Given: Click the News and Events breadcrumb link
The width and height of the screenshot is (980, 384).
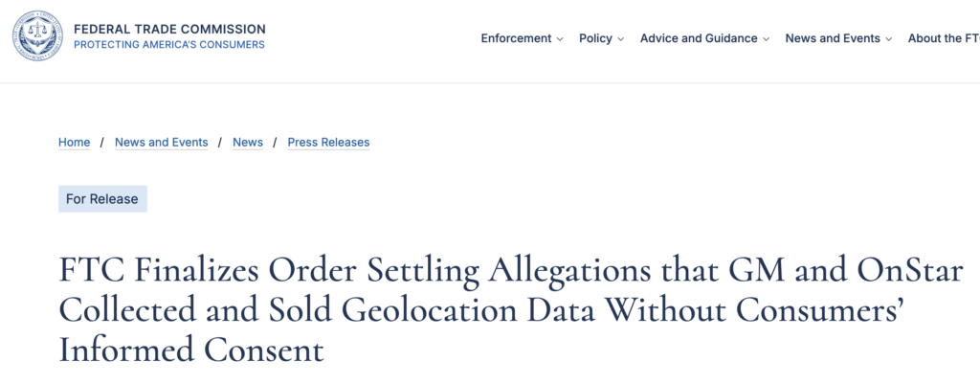Looking at the screenshot, I should coord(161,143).
